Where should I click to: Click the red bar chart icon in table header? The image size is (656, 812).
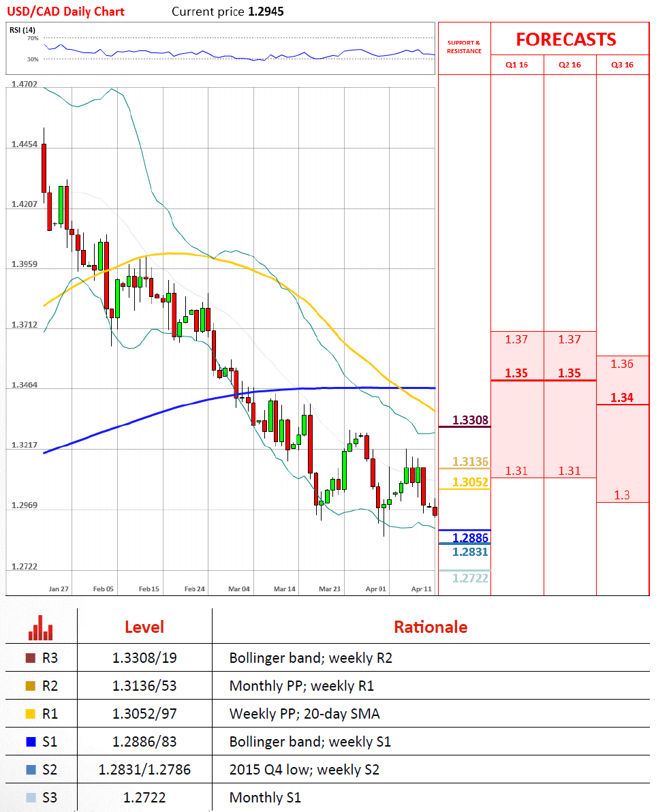point(41,627)
